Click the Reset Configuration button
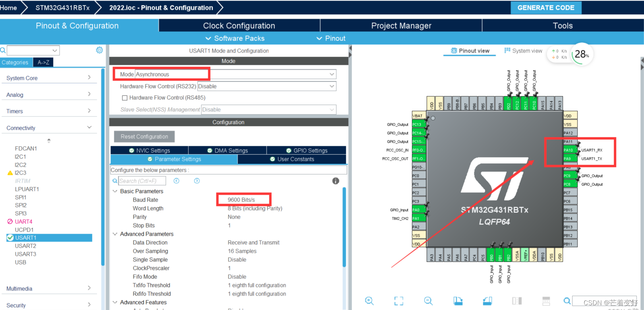 coord(144,136)
